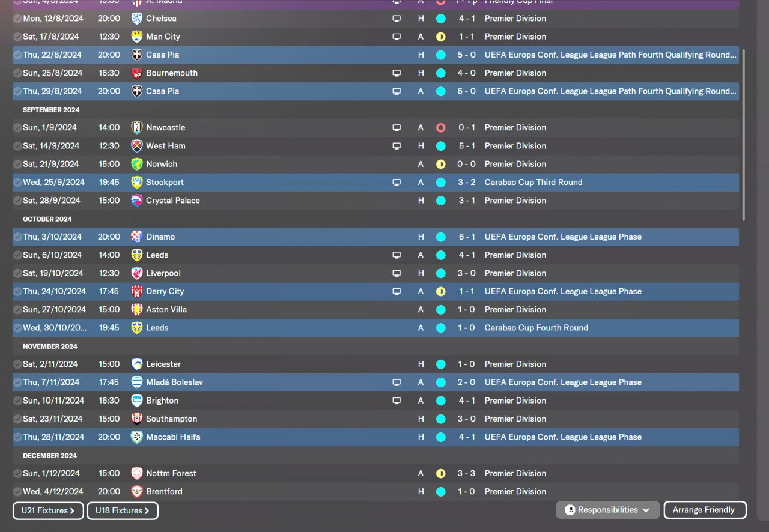Click the Liverpool club badge icon
This screenshot has height=532, width=769.
point(137,273)
